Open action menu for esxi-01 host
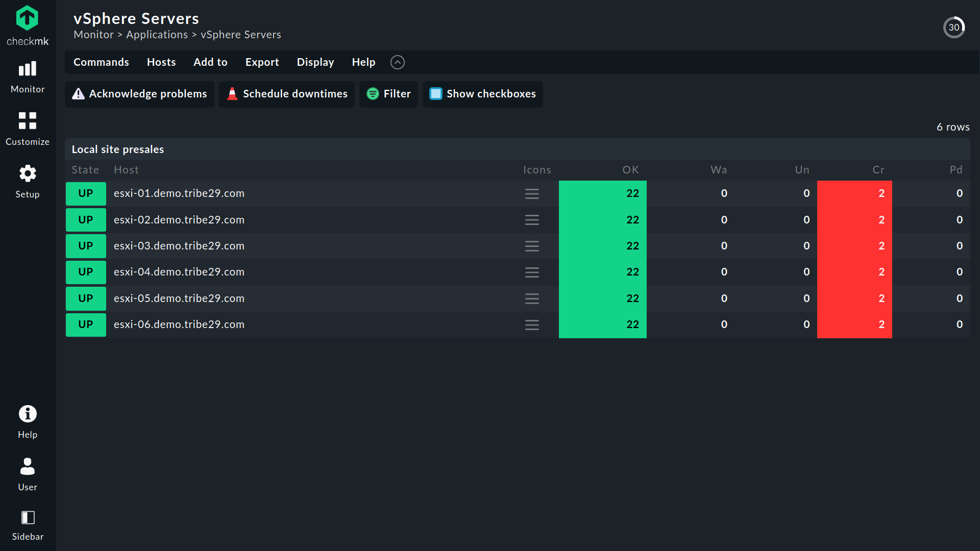The height and width of the screenshot is (551, 980). 532,194
